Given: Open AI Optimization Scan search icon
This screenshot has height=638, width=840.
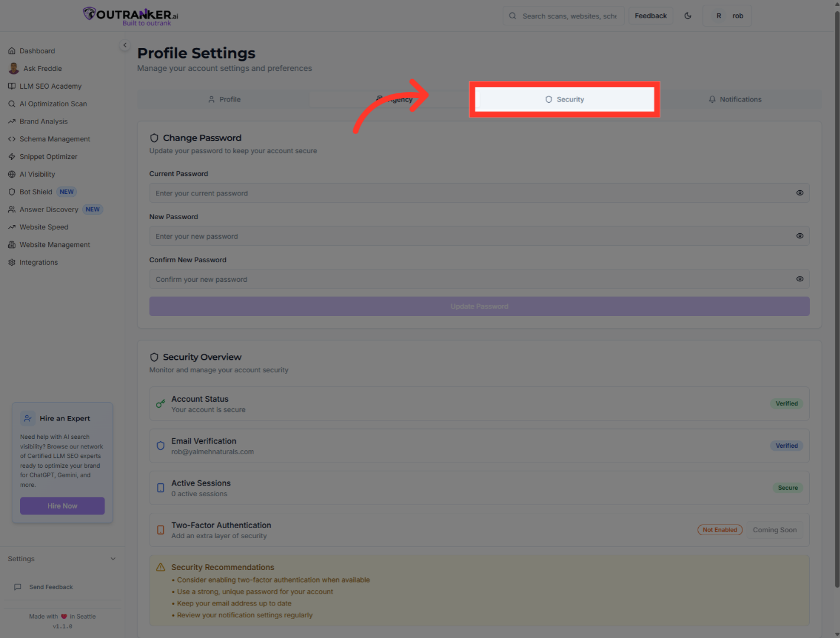Looking at the screenshot, I should point(12,104).
